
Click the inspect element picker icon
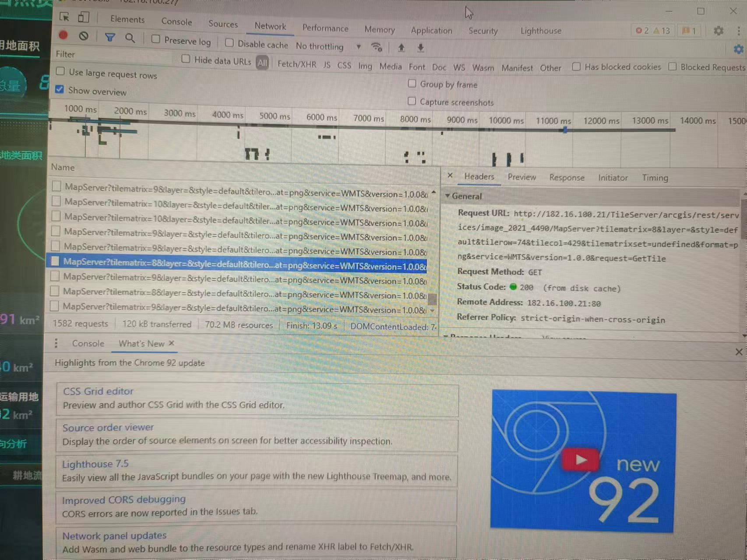64,17
